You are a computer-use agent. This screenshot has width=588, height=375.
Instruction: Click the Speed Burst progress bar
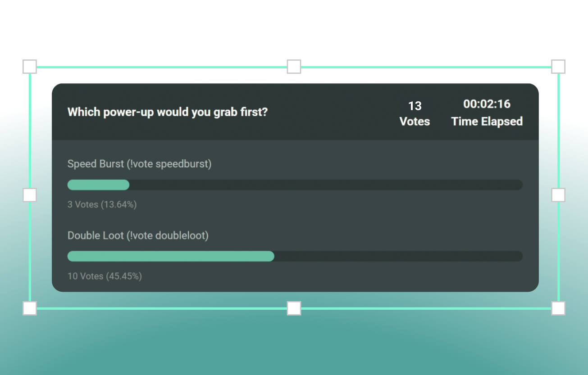tap(295, 185)
